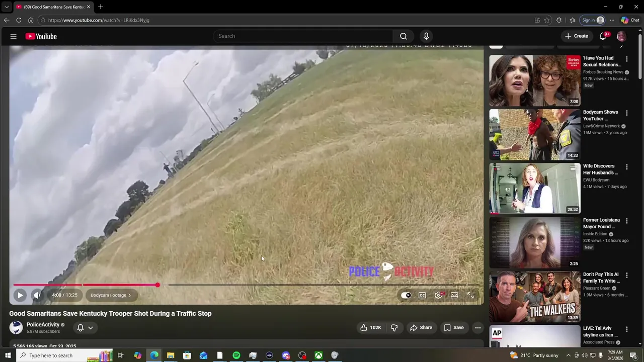Refresh the current page
The image size is (644, 362).
click(x=19, y=20)
